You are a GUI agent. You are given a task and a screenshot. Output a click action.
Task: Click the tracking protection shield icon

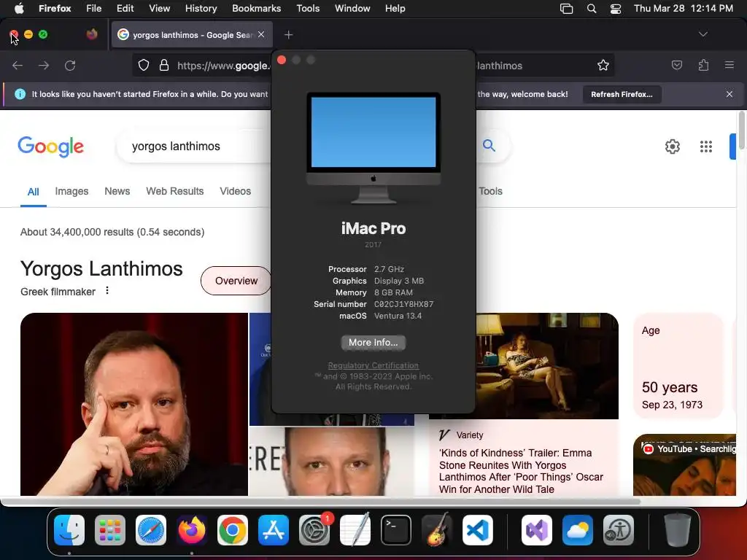pyautogui.click(x=144, y=65)
